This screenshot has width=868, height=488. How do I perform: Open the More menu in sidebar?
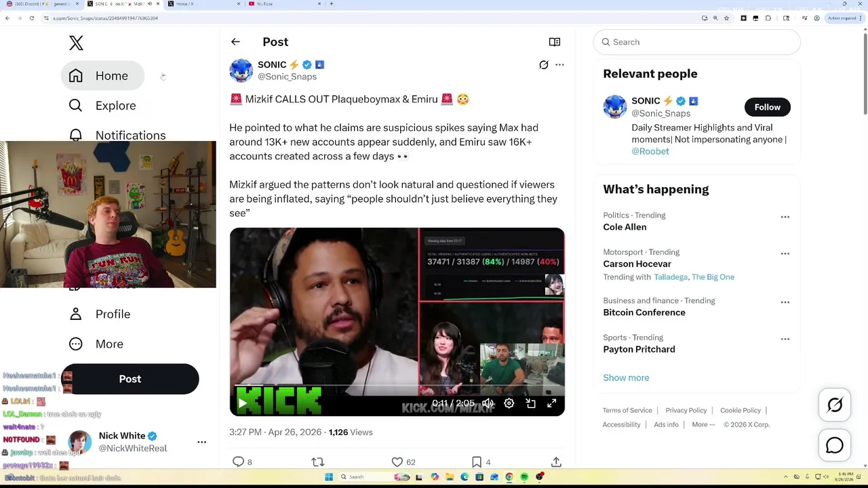tap(96, 344)
